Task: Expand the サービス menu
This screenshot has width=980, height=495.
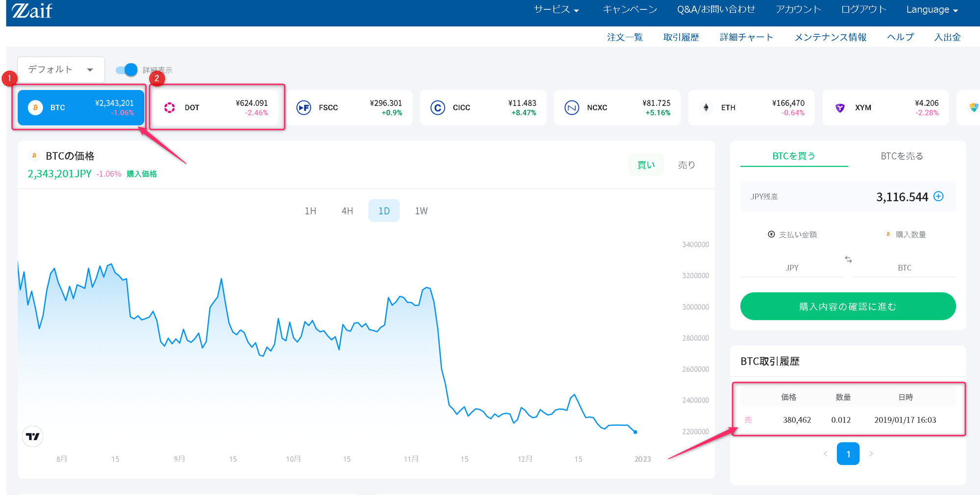Action: pyautogui.click(x=556, y=10)
